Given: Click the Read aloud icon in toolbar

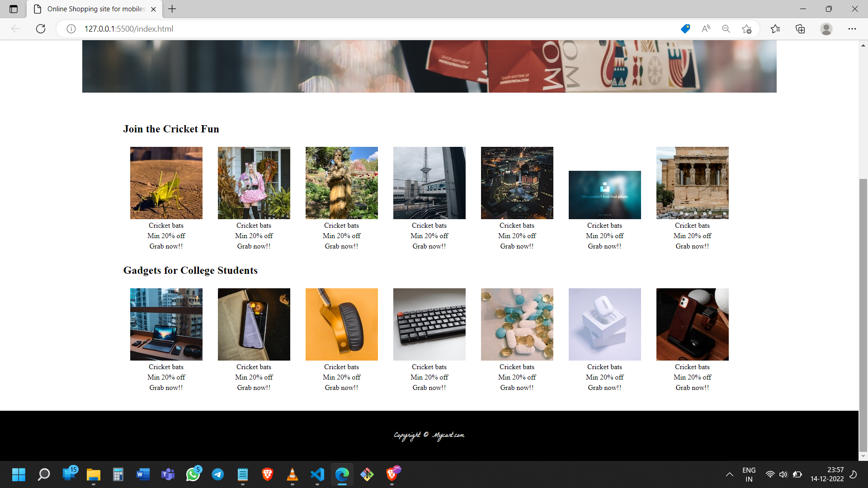Looking at the screenshot, I should (x=706, y=28).
